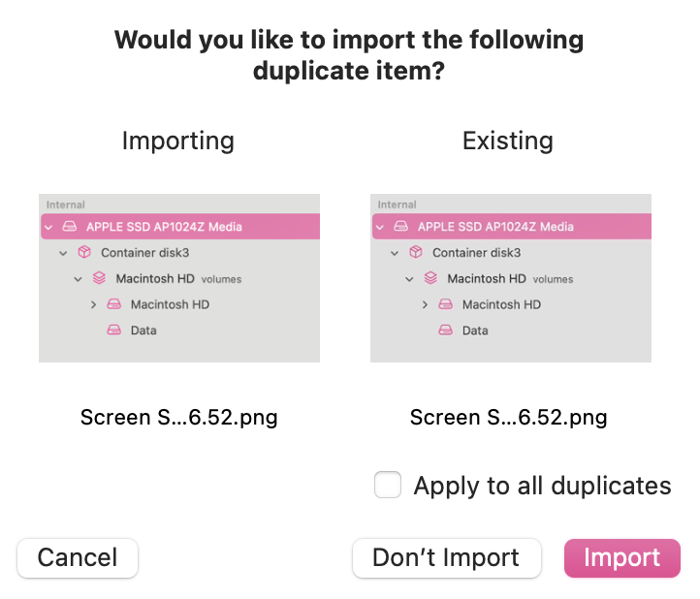Click Data drive icon in Existing preview
Screen dimensions: 700x599
pyautogui.click(x=446, y=331)
